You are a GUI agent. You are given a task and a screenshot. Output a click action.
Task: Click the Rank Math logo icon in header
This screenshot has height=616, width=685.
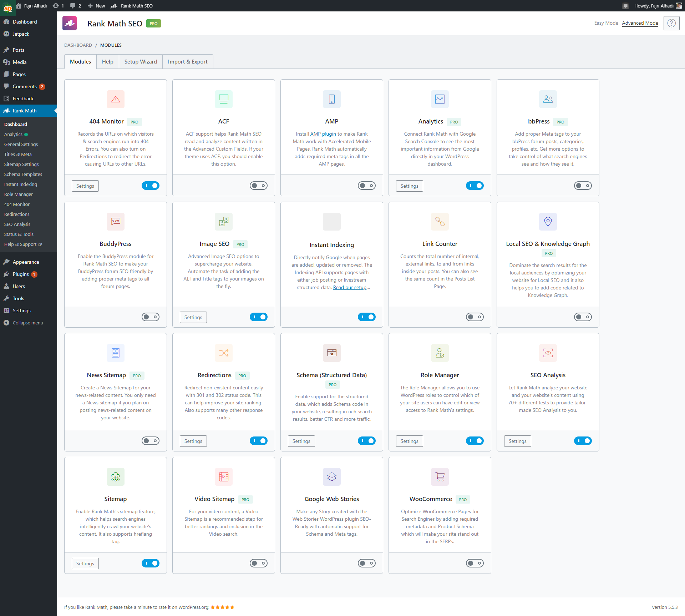coord(70,23)
